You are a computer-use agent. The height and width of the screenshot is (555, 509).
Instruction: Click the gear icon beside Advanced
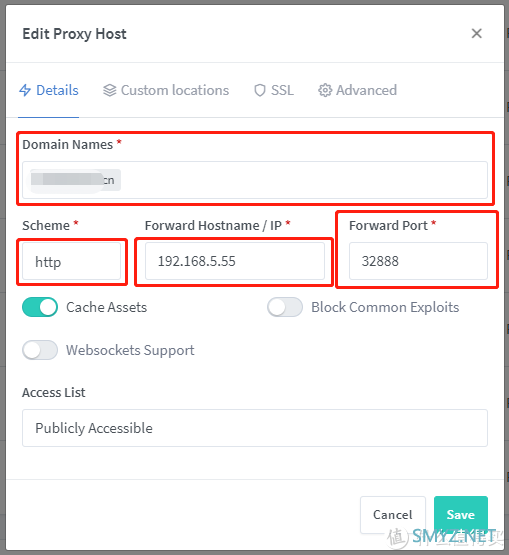(x=325, y=90)
